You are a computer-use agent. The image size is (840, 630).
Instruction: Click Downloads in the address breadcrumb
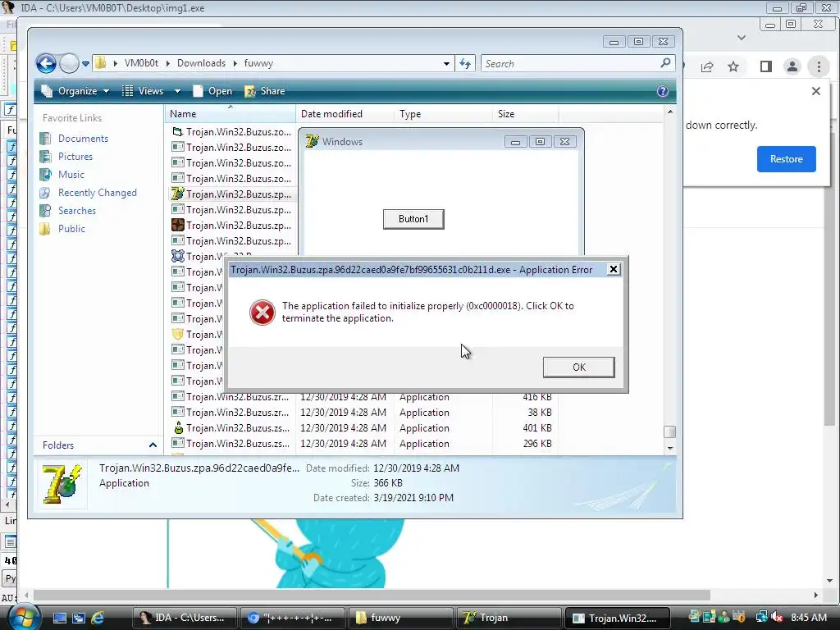[202, 63]
